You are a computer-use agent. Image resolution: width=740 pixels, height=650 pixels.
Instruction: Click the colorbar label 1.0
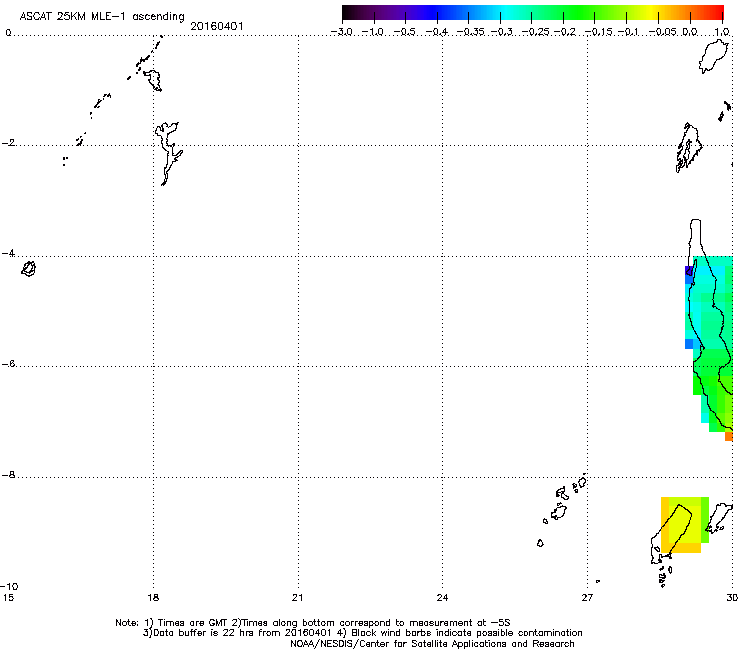(x=722, y=32)
